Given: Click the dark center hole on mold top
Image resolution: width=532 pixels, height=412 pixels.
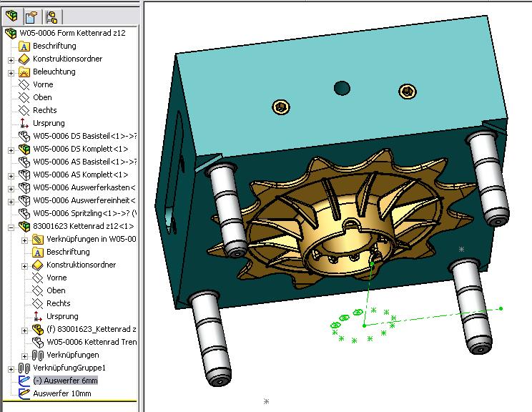Looking at the screenshot, I should pos(342,88).
